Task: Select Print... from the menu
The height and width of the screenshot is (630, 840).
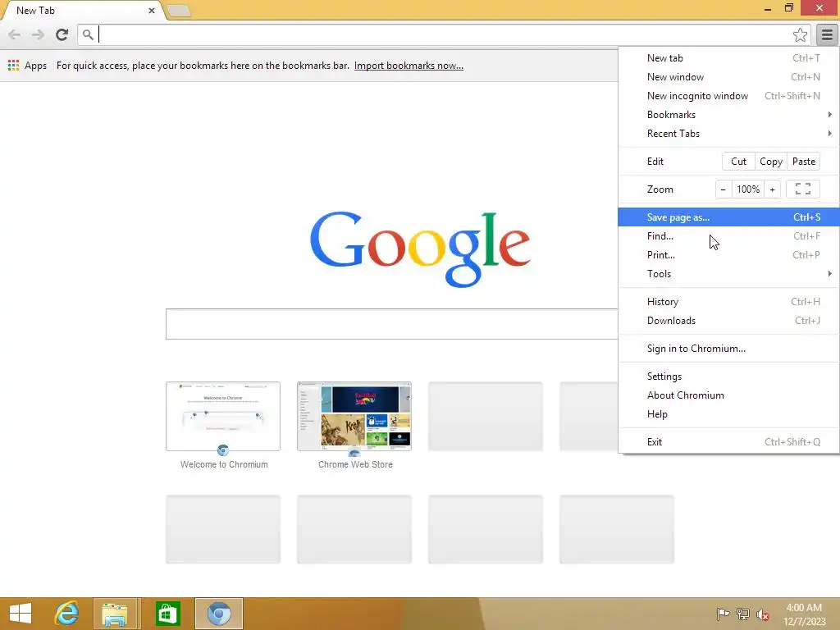Action: (x=728, y=255)
